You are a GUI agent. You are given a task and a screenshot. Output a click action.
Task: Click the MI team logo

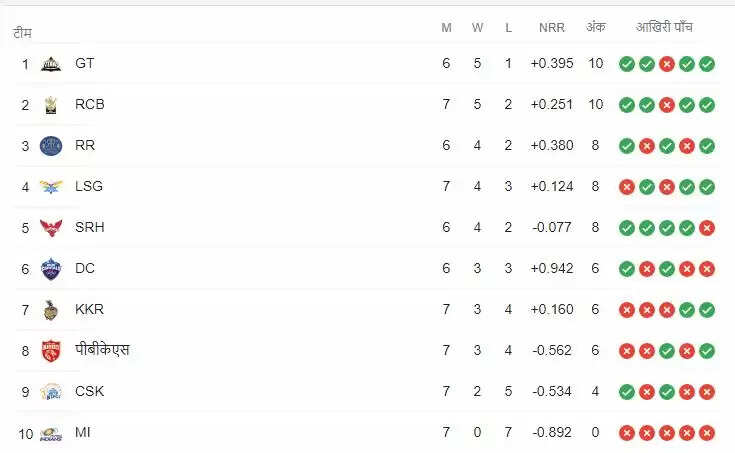pyautogui.click(x=51, y=433)
